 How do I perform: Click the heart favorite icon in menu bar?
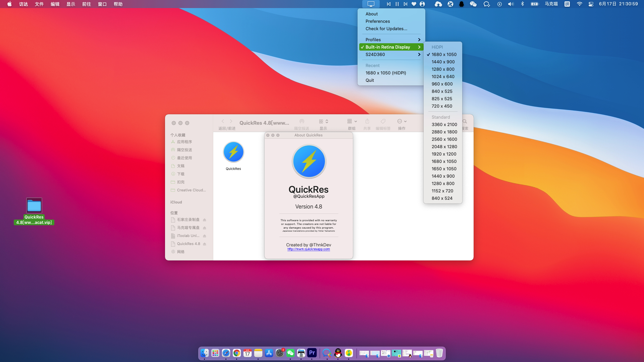pos(414,4)
